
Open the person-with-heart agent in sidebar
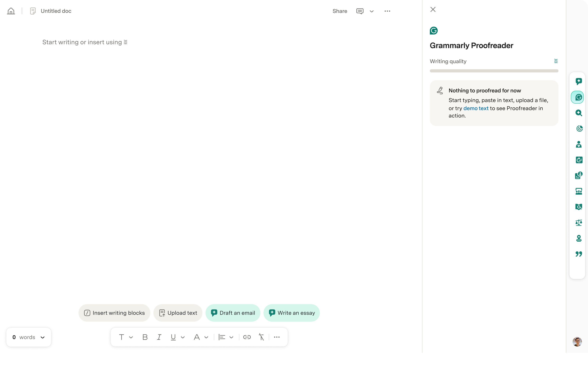[x=578, y=144]
